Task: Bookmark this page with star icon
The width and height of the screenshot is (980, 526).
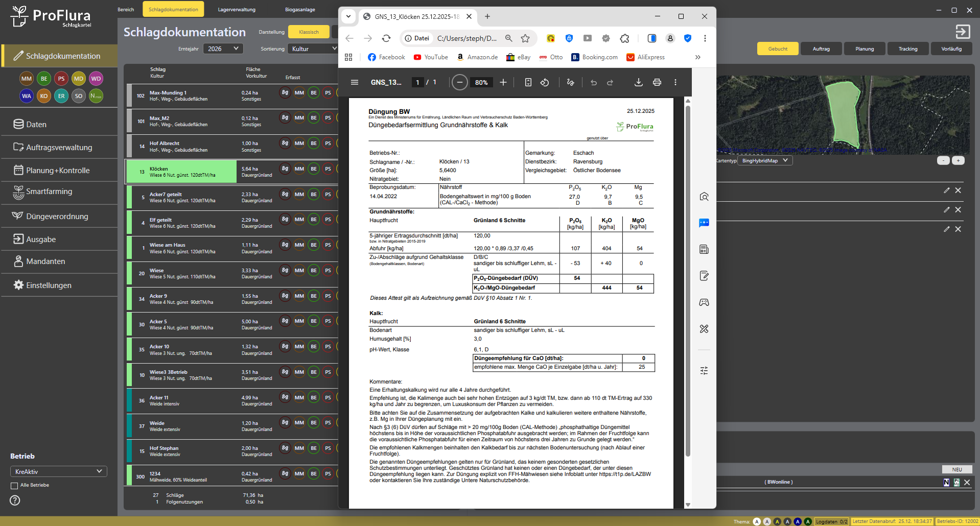Action: [x=525, y=38]
